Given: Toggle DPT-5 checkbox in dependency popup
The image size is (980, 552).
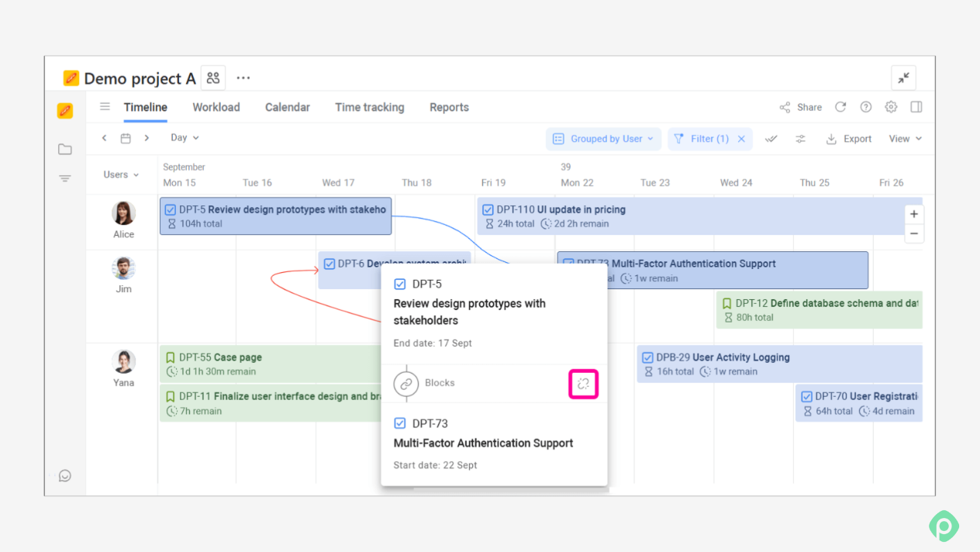Looking at the screenshot, I should tap(400, 284).
